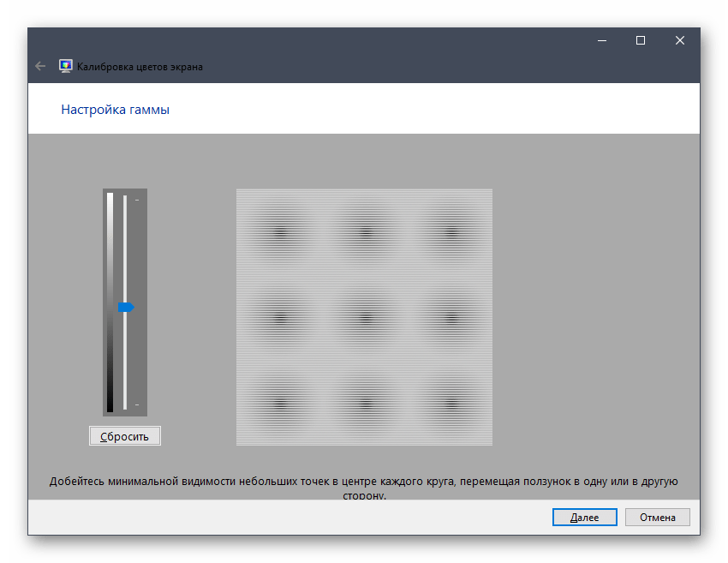This screenshot has height=563, width=728.
Task: Click the blue gamma slider thumb
Action: point(126,307)
